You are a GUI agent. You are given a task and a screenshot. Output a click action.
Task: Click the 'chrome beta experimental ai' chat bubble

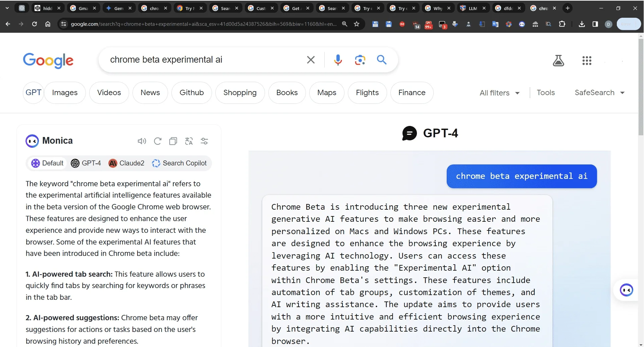(x=522, y=176)
